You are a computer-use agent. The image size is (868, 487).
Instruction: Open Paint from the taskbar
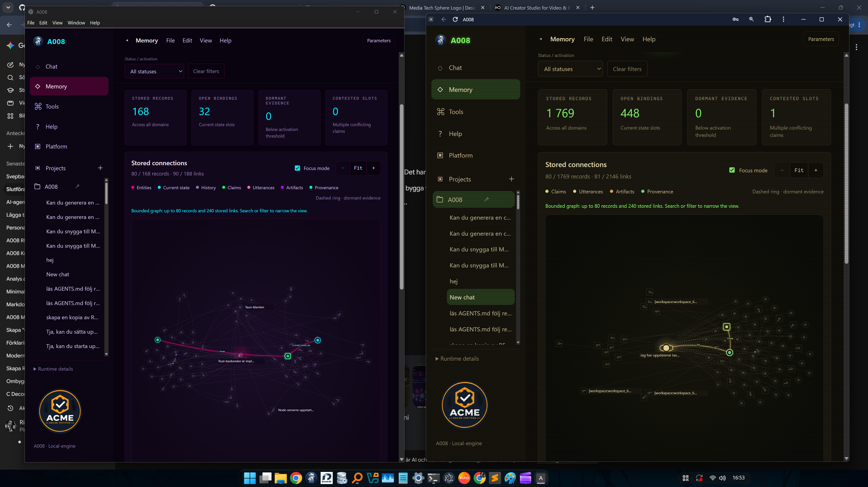click(x=510, y=478)
